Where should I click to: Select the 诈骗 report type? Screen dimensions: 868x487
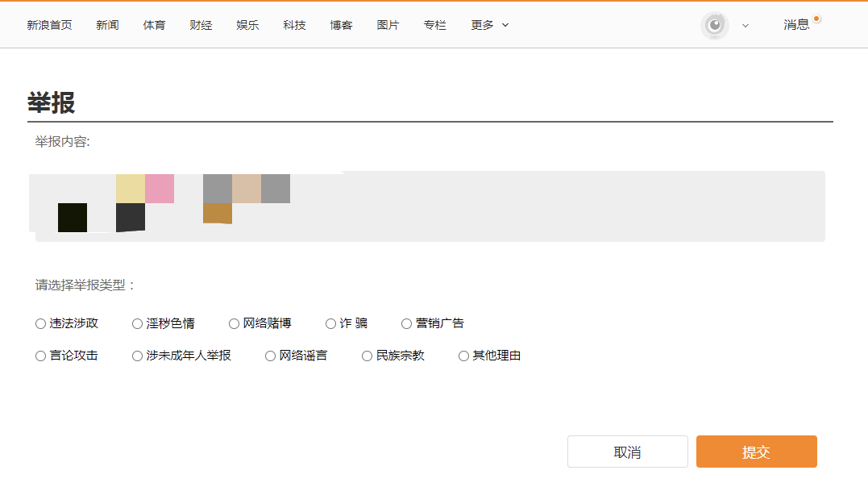330,323
